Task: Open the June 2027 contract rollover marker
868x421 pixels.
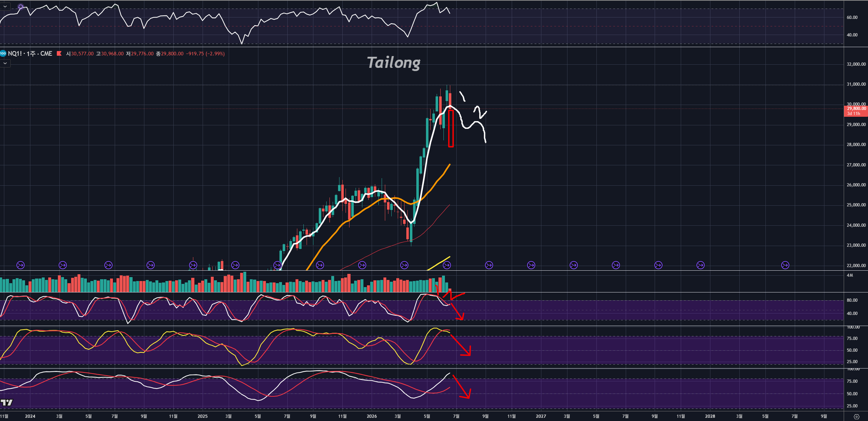Action: [616, 265]
